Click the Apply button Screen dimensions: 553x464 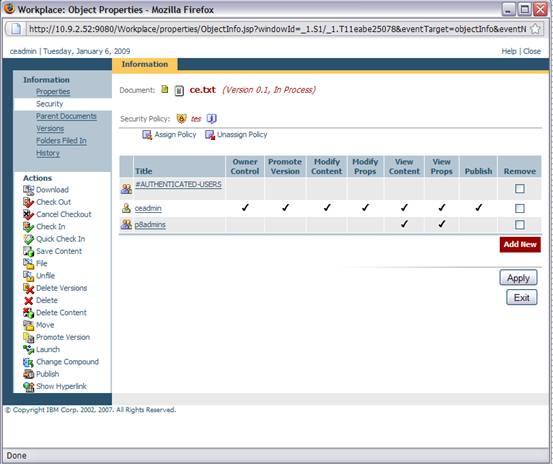pyautogui.click(x=518, y=278)
